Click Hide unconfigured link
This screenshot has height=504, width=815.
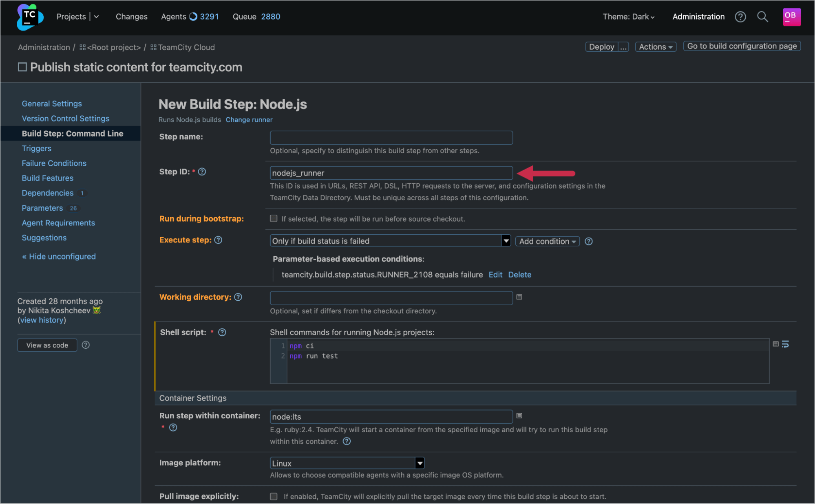click(x=59, y=256)
